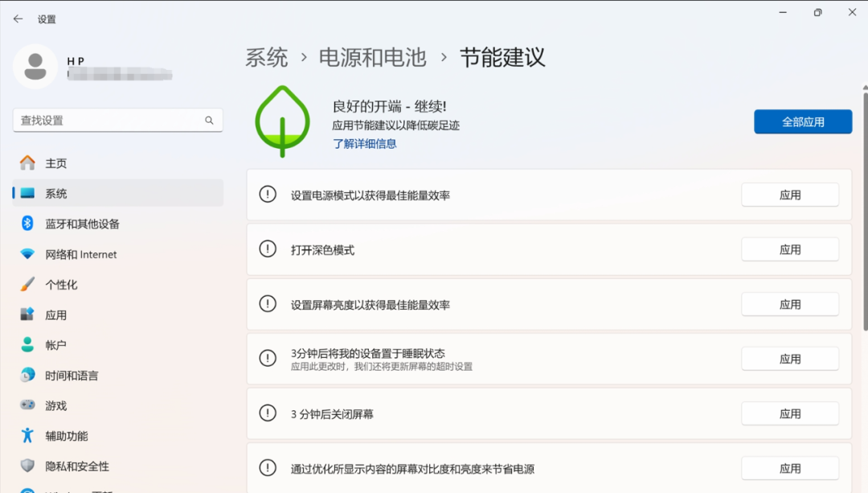868x493 pixels.
Task: Focus the 查找设置 search field
Action: click(x=118, y=120)
